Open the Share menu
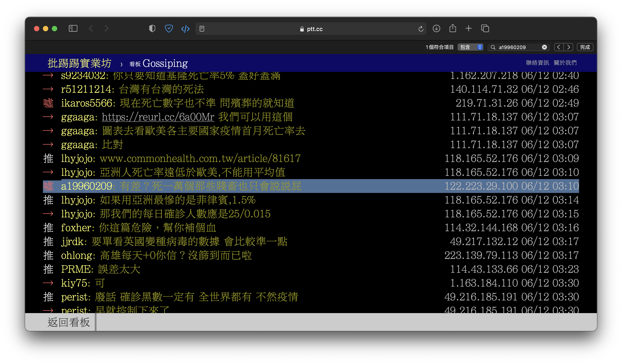Image resolution: width=622 pixels, height=364 pixels. [452, 28]
